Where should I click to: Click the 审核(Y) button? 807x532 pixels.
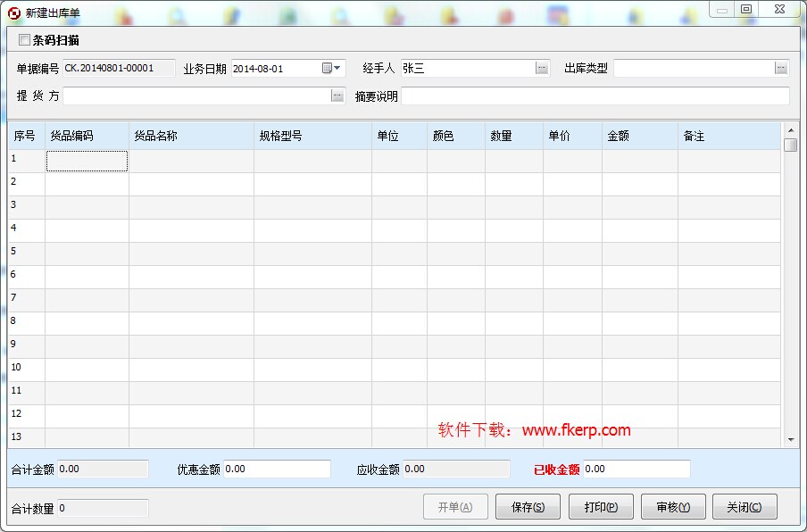click(673, 507)
